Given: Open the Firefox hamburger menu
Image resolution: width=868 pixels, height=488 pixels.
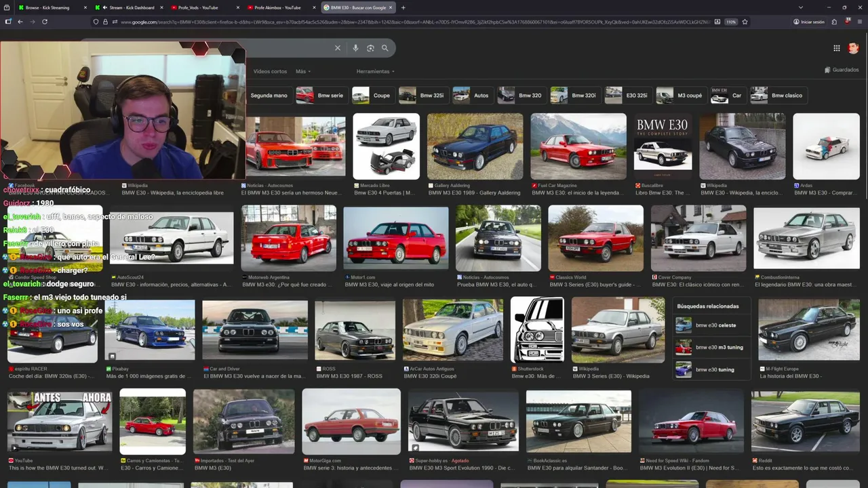Looking at the screenshot, I should tap(859, 22).
